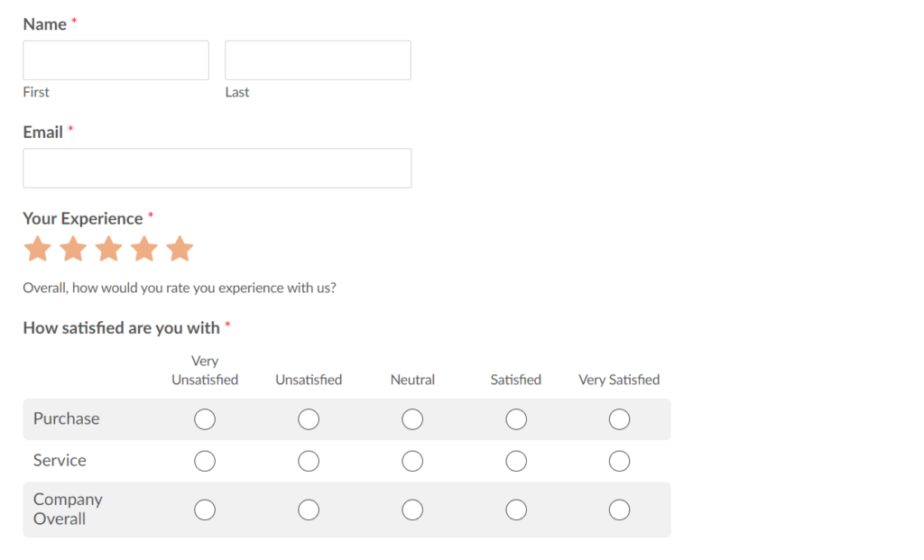
Task: Click the fourth star rating icon
Action: tap(144, 249)
